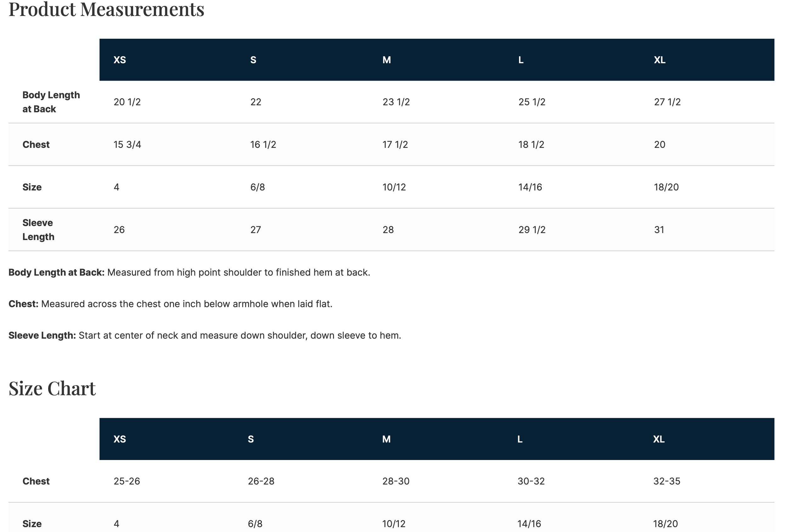Select the L column header in Size Chart
The height and width of the screenshot is (532, 787).
(520, 439)
